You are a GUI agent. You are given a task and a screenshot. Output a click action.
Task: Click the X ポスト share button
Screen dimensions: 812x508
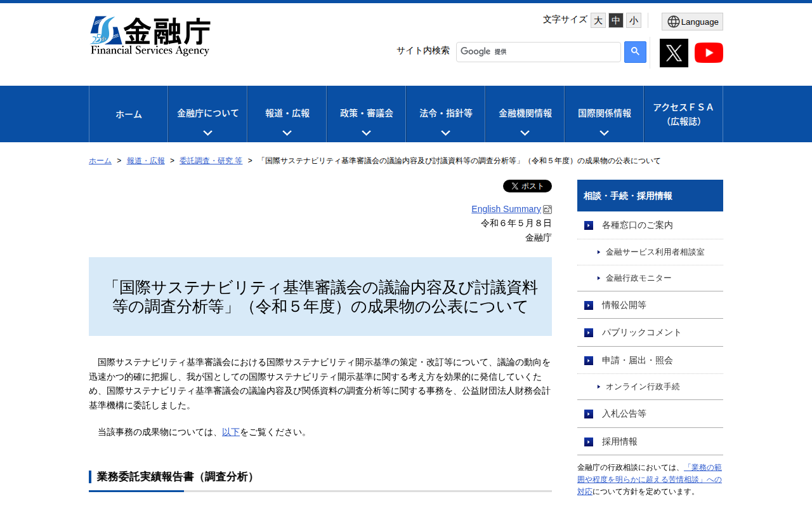click(527, 185)
